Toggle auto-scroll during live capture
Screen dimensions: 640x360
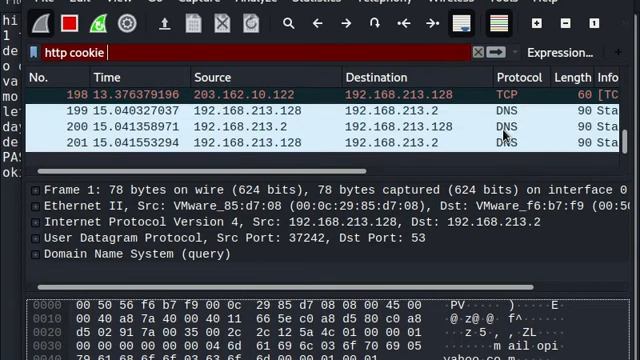[462, 24]
